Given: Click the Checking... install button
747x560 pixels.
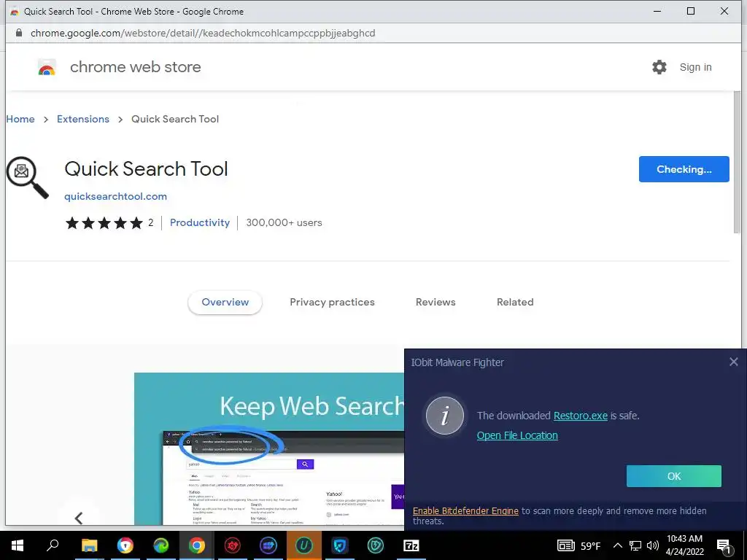Looking at the screenshot, I should click(684, 169).
